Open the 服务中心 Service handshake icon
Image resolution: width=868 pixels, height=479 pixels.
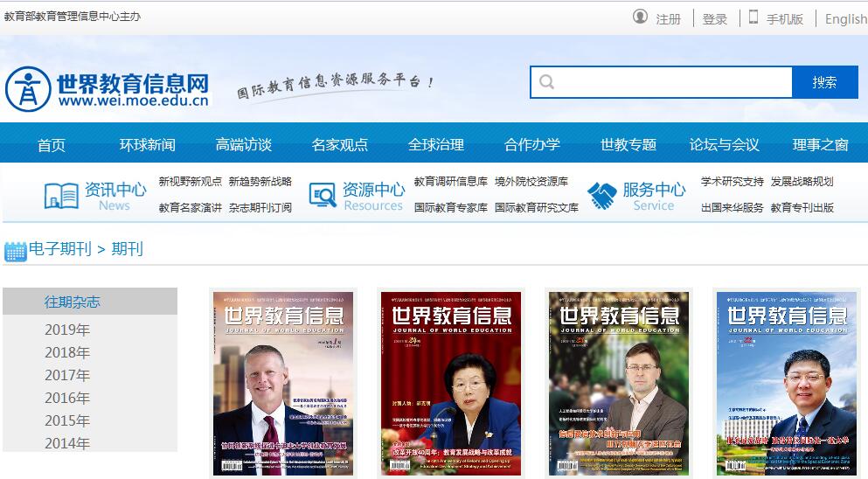click(x=601, y=196)
